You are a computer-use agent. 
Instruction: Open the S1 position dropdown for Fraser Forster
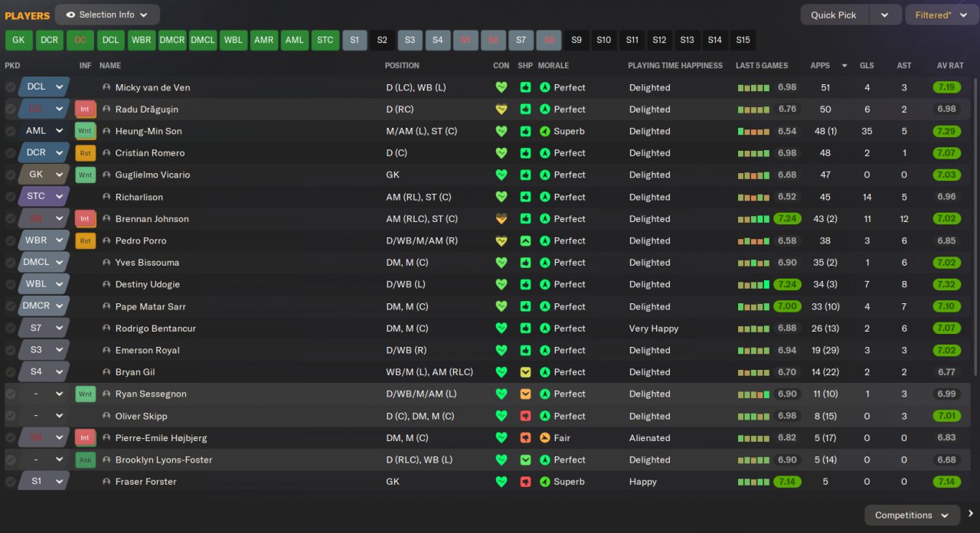pyautogui.click(x=44, y=482)
